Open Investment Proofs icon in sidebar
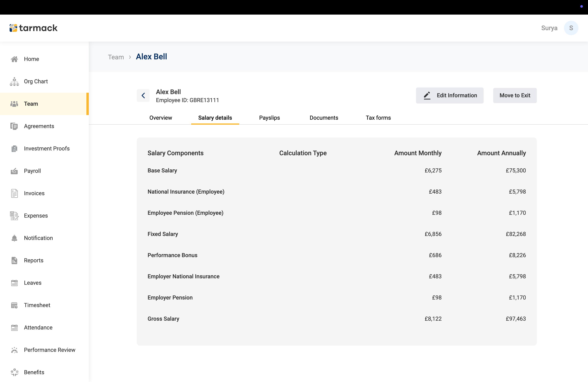The width and height of the screenshot is (588, 382). pyautogui.click(x=14, y=149)
